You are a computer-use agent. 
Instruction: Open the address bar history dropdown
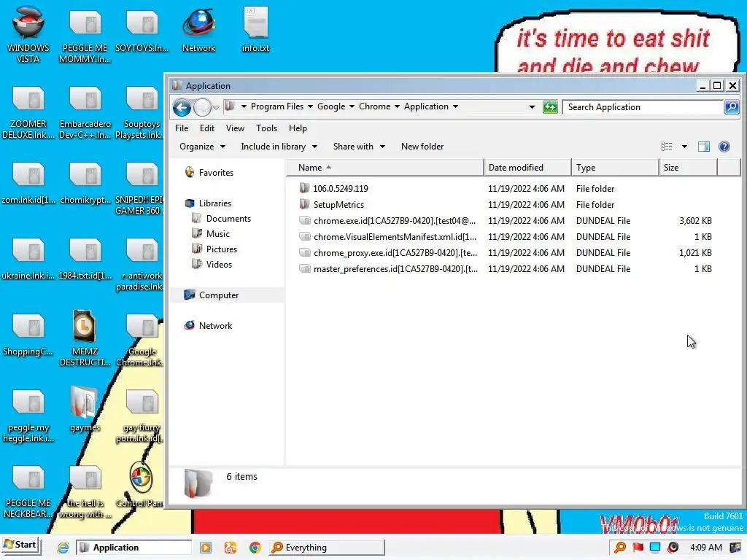tap(532, 107)
